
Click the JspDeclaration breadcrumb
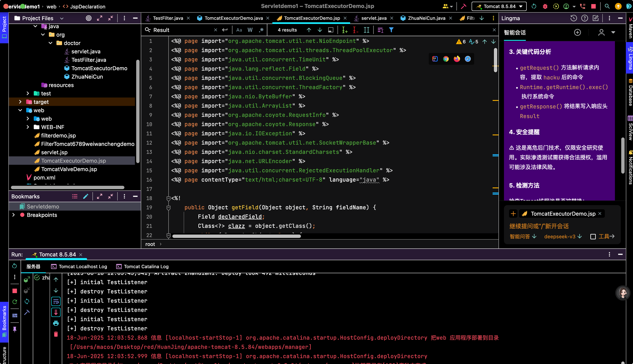point(84,7)
